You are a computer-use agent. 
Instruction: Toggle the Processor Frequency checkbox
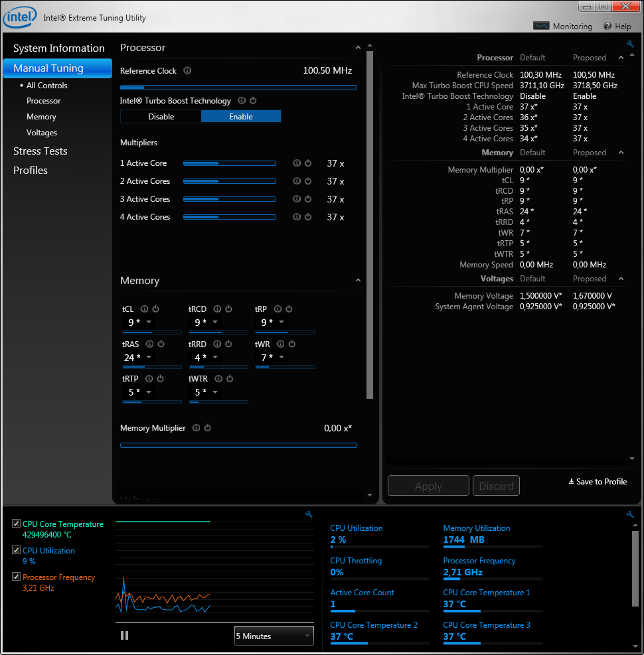[17, 577]
